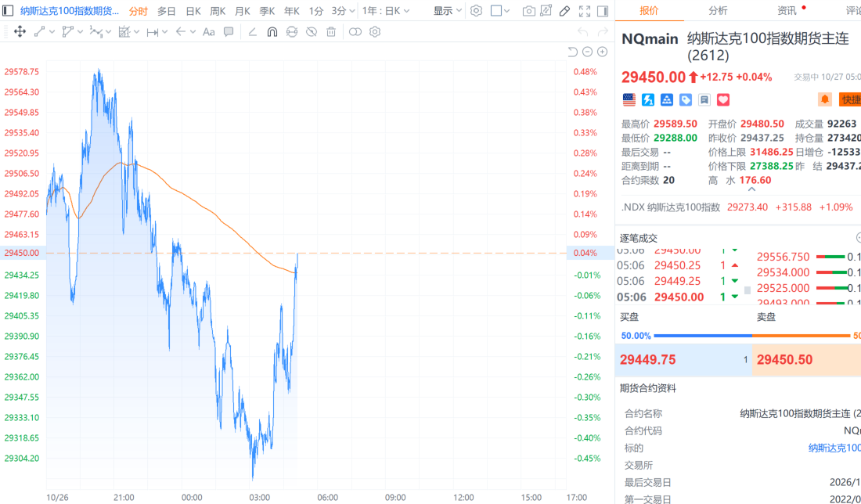
Task: Click the orange 快捷 button
Action: pos(850,99)
